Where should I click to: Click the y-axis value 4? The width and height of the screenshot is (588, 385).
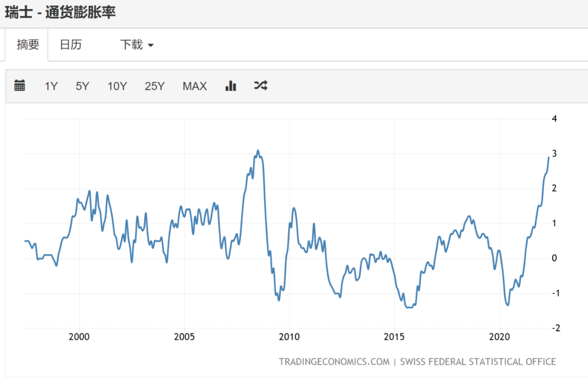(554, 119)
